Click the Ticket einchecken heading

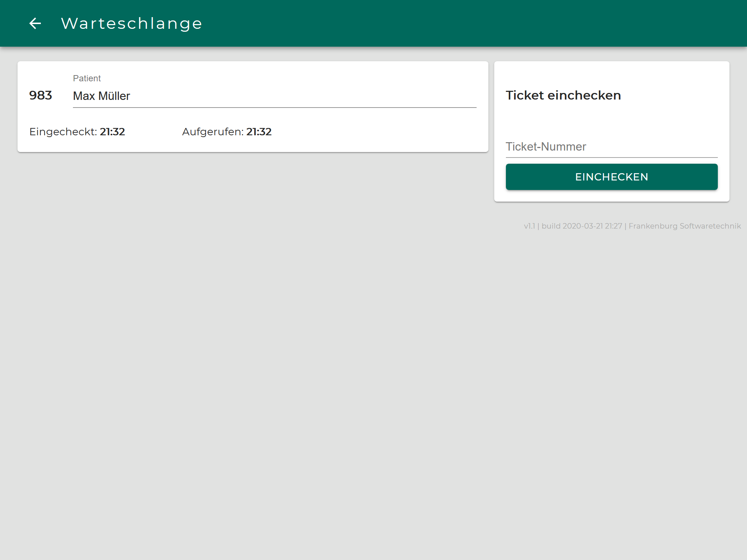tap(563, 95)
